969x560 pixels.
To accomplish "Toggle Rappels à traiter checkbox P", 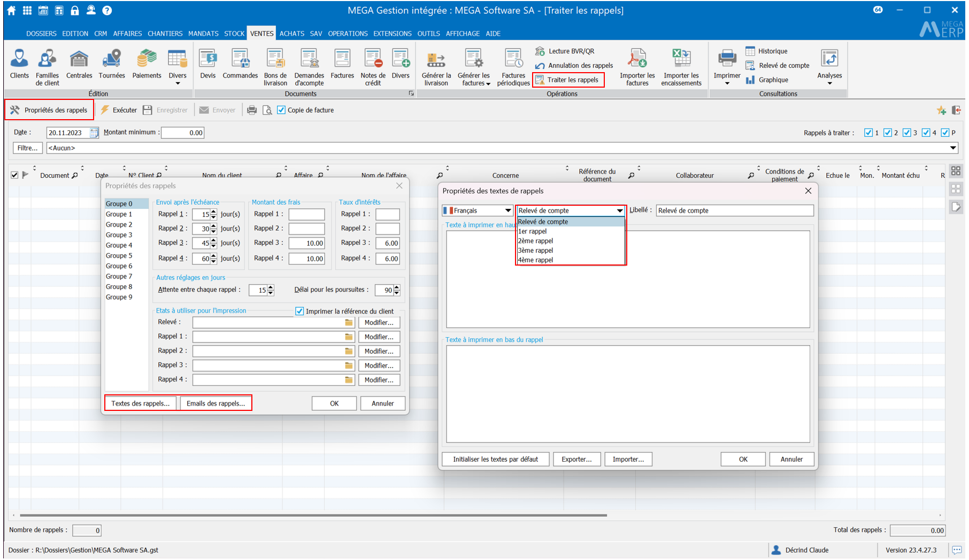I will 945,133.
